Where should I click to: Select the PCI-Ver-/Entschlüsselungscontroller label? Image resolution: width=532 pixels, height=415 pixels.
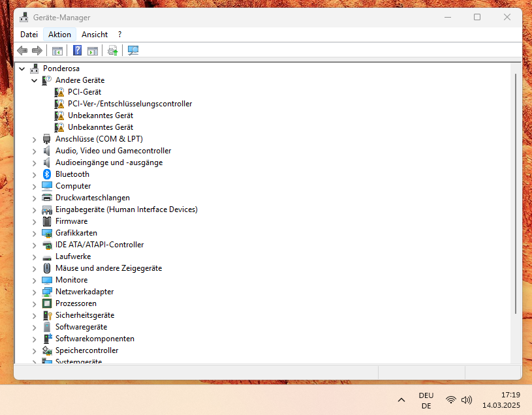coord(130,104)
